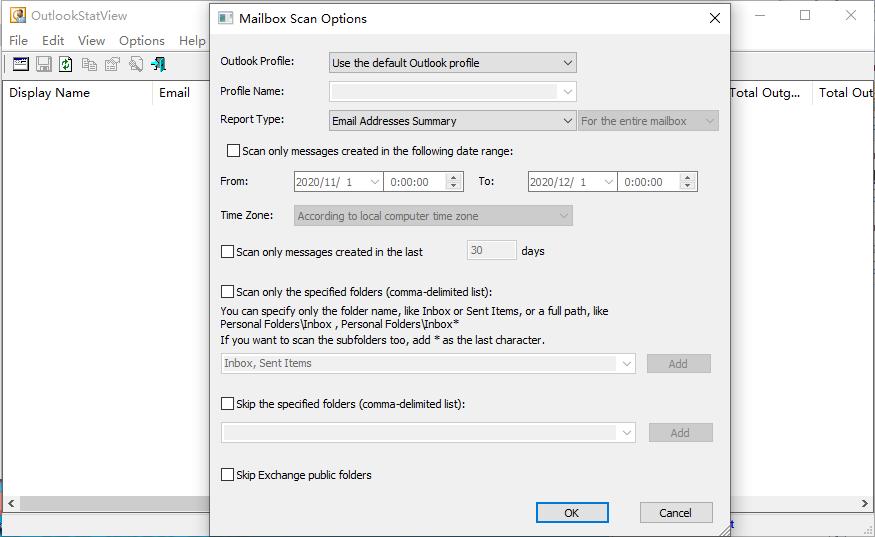Toggle 'Scan only messages created in the last' checkbox

click(x=227, y=252)
